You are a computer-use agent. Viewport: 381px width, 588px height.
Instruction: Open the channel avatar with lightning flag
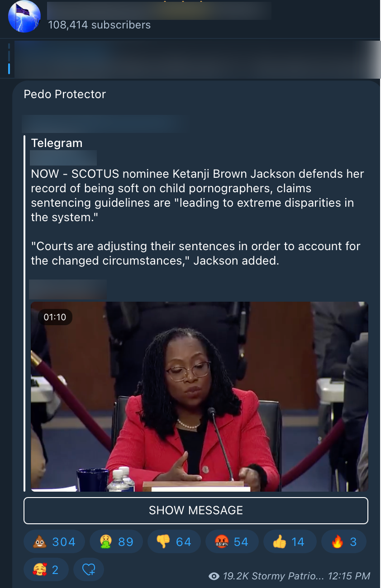(x=24, y=17)
